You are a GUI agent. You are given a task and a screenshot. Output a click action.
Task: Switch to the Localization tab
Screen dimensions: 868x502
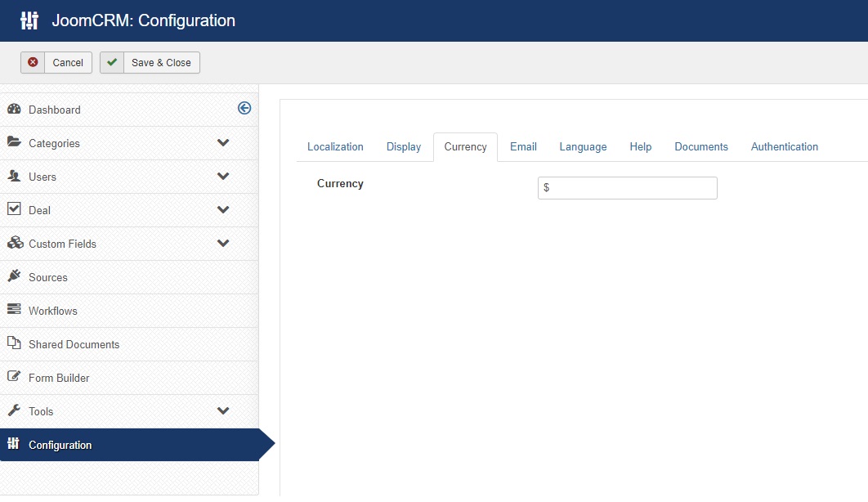pos(335,146)
